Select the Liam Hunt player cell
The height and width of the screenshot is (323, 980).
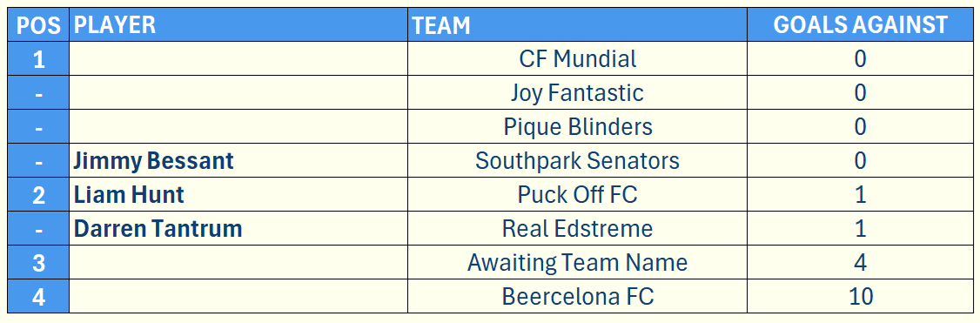238,194
